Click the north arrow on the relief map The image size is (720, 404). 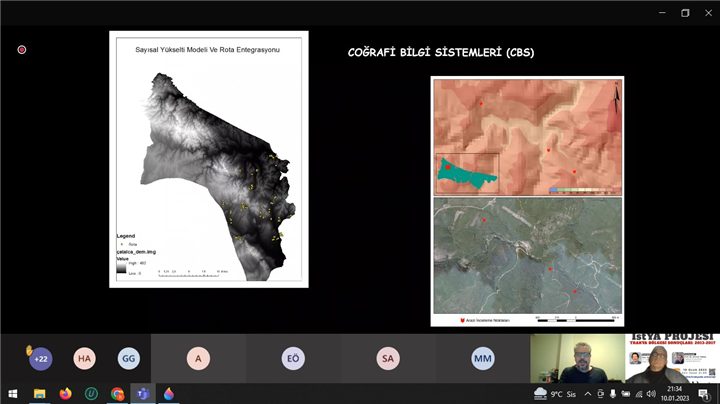pyautogui.click(x=617, y=97)
